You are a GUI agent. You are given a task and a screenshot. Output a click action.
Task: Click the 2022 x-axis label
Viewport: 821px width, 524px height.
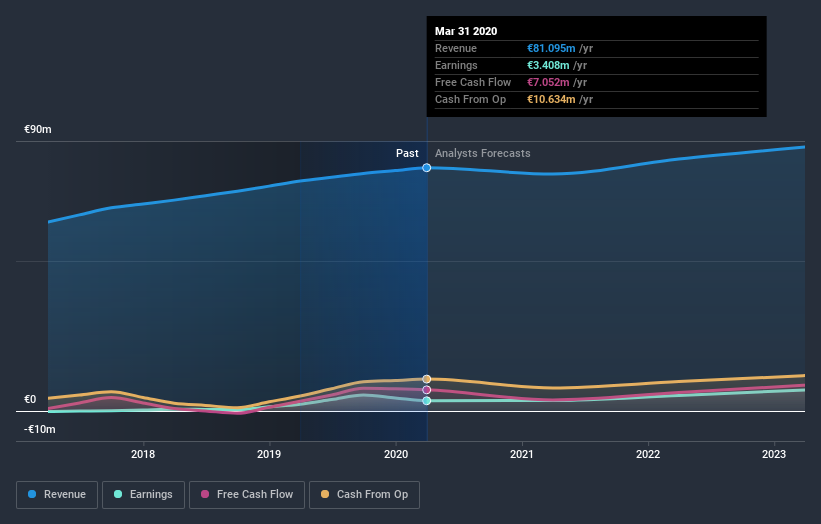point(648,454)
